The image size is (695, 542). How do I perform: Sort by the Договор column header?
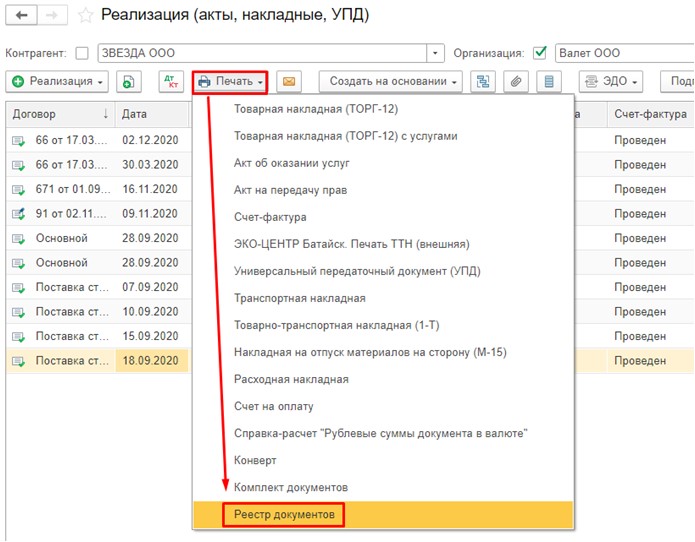(x=60, y=114)
